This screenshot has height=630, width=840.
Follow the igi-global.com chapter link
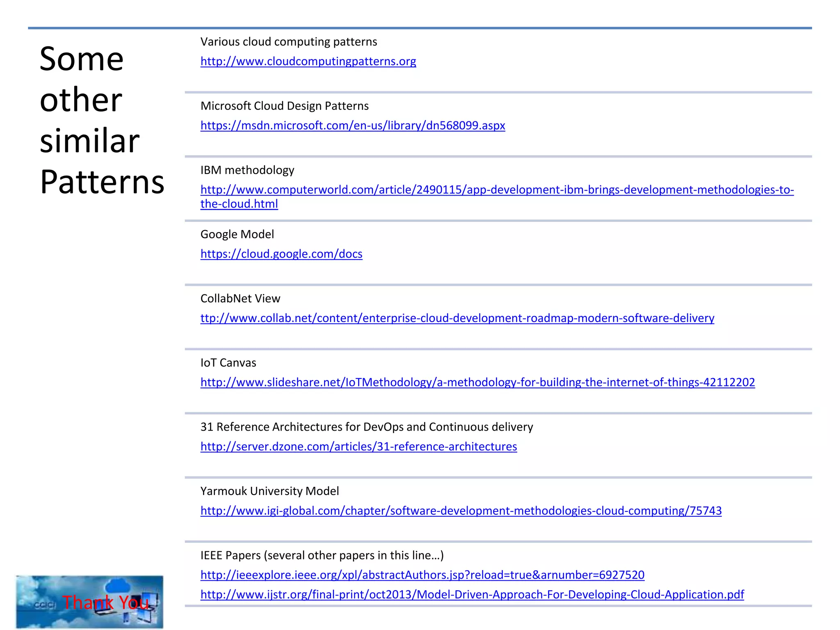[x=461, y=511]
